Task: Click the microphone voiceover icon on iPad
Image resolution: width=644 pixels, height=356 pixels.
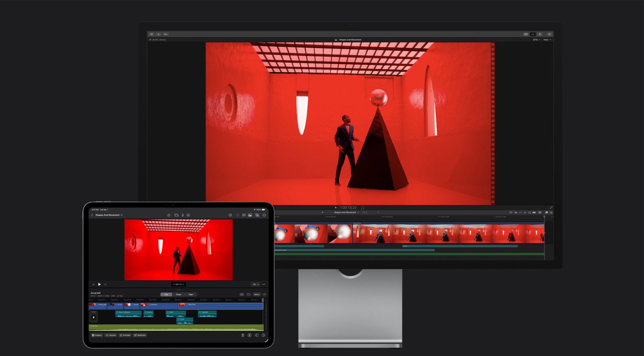Action: pos(183,215)
